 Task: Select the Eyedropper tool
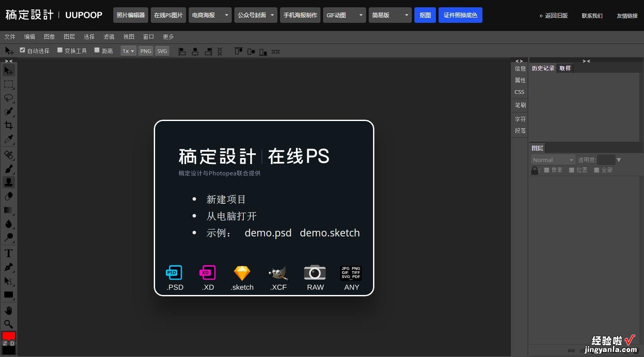click(x=9, y=139)
